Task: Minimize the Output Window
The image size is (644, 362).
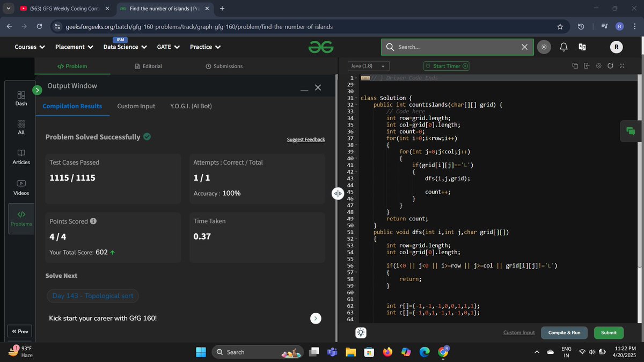Action: 304,89
